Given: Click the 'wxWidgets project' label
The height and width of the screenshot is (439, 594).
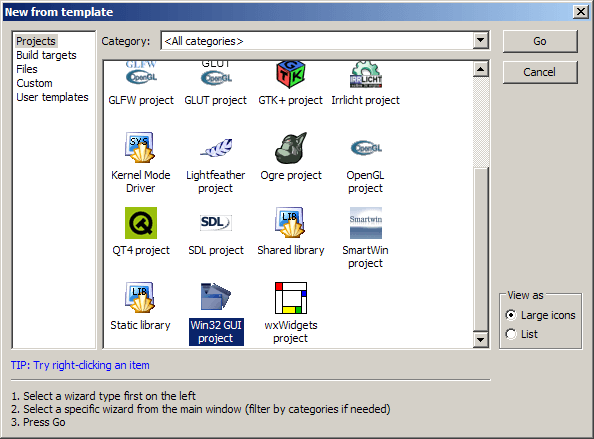Looking at the screenshot, I should (291, 331).
